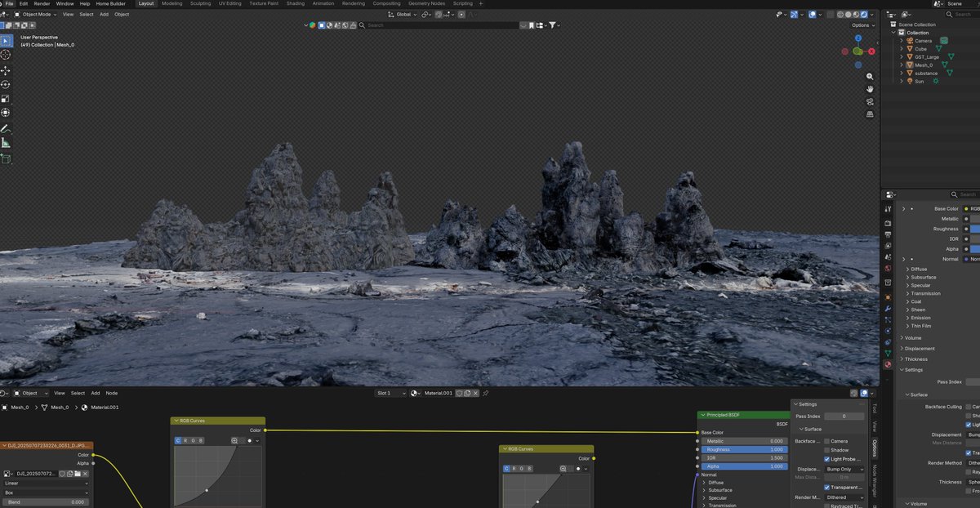Adjust the Alpha slider on Principled BSDF
980x508 pixels.
[744, 466]
